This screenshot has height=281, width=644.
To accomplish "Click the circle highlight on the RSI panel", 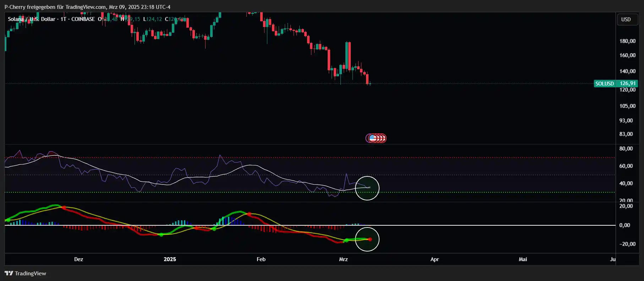I will [x=367, y=188].
